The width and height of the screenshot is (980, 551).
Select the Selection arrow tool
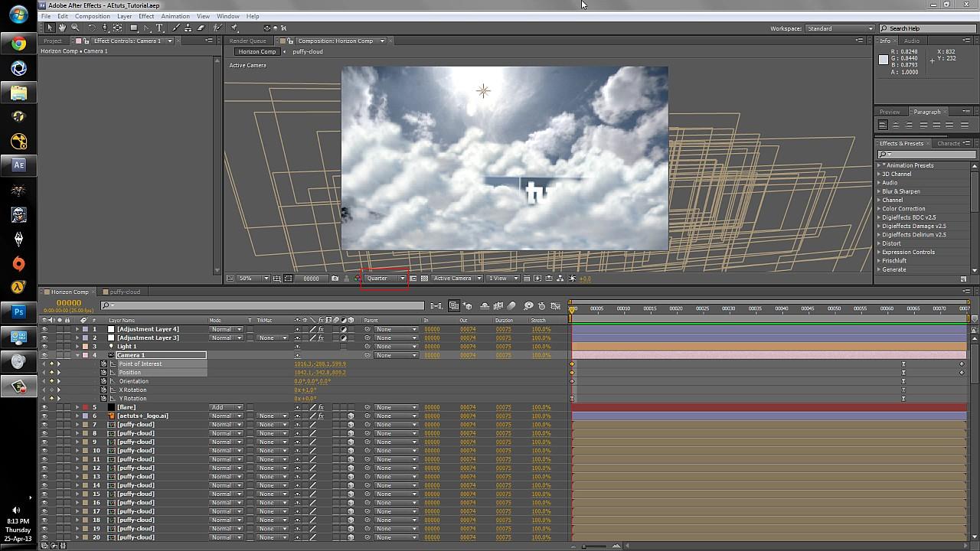(x=50, y=28)
